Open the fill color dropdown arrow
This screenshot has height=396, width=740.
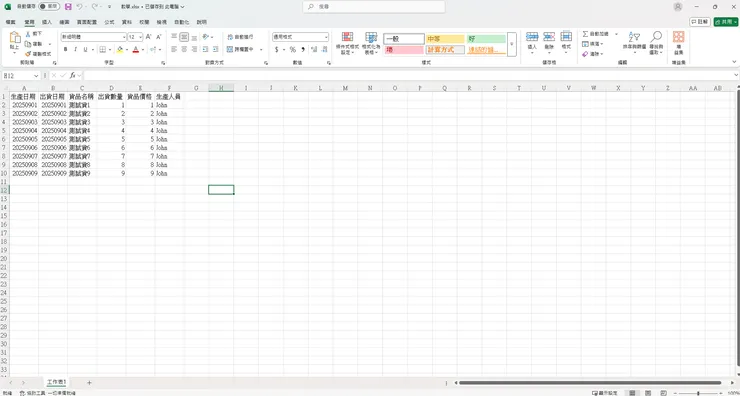click(x=127, y=49)
